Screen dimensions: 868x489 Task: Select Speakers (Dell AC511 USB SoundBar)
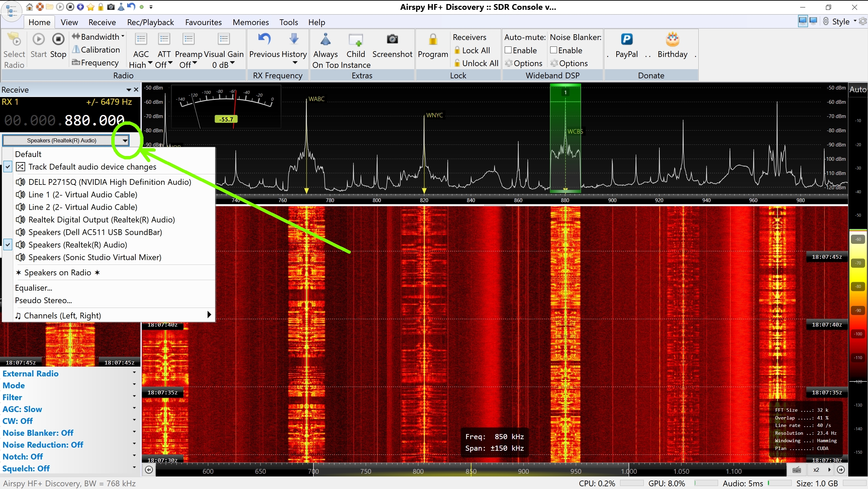pos(95,232)
